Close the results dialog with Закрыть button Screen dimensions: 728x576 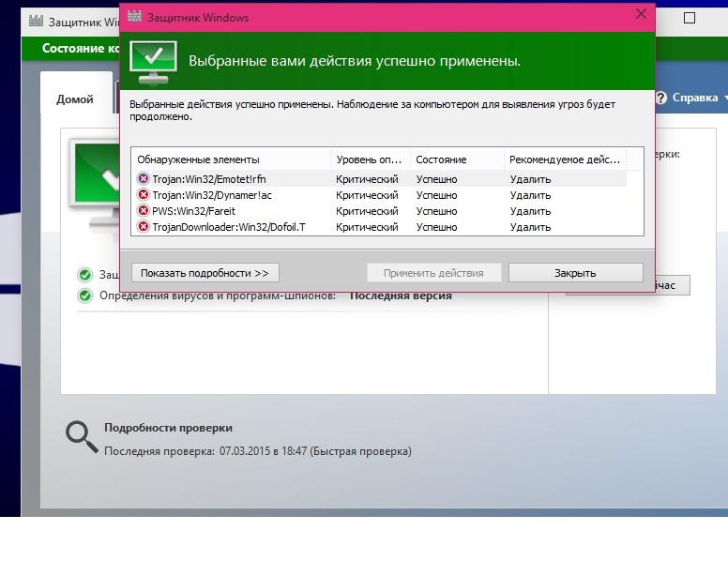click(x=576, y=273)
